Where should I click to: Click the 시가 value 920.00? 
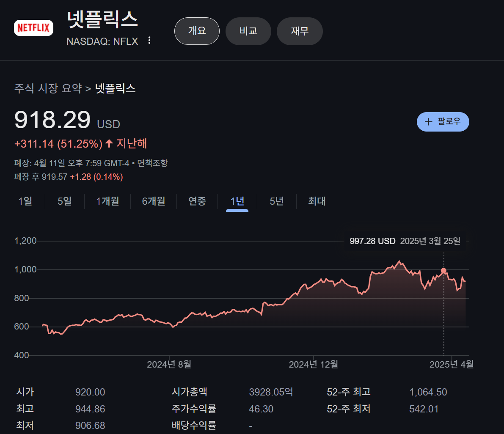click(x=90, y=392)
